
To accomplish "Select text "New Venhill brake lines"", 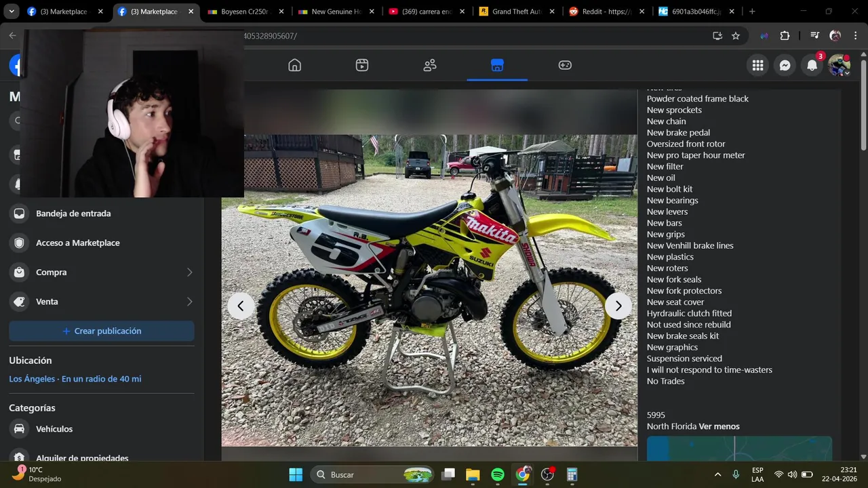I will [x=690, y=245].
